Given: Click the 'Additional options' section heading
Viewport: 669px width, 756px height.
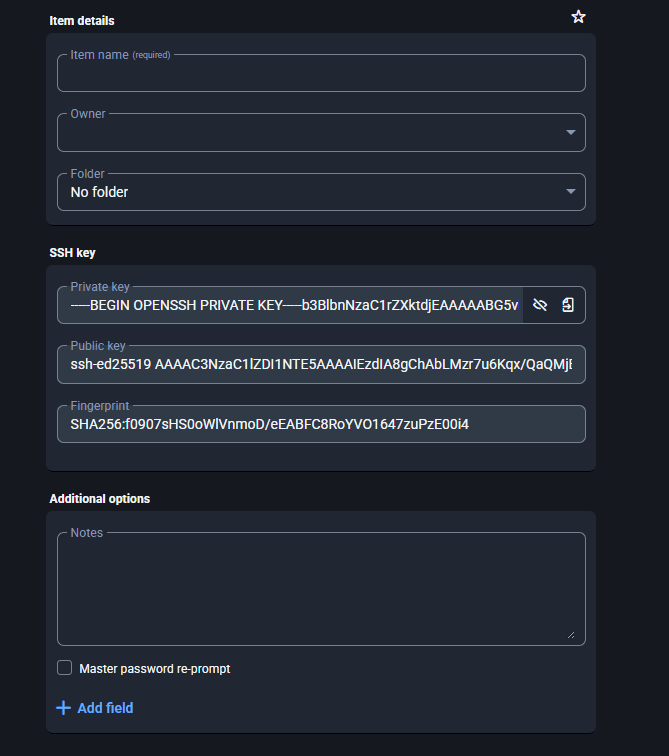Looking at the screenshot, I should click(100, 499).
